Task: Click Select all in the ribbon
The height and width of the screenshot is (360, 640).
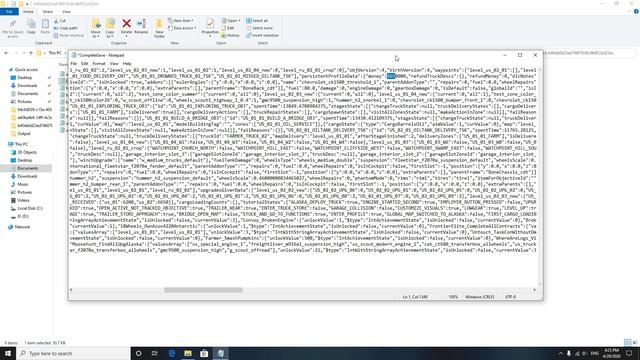Action: (x=257, y=21)
